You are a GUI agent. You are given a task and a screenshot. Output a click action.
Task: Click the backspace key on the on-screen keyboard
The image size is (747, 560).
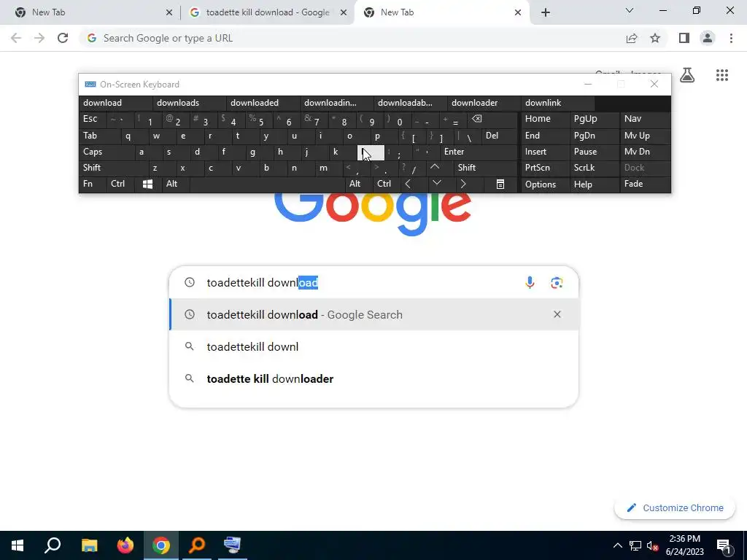tap(476, 119)
